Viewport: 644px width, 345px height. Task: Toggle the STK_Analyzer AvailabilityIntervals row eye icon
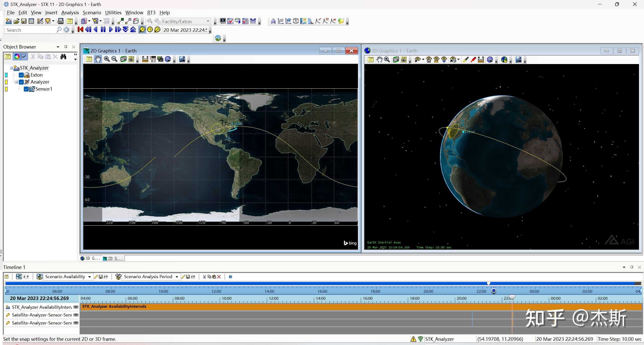pos(76,307)
